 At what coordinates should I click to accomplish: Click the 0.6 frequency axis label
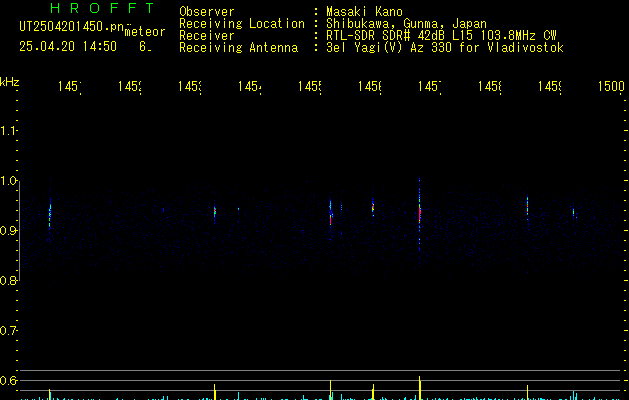[8, 380]
